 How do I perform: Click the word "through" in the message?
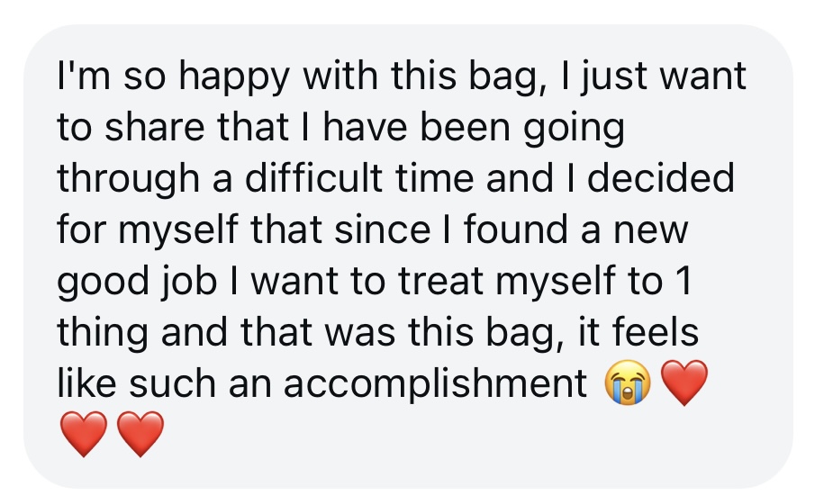click(x=128, y=179)
